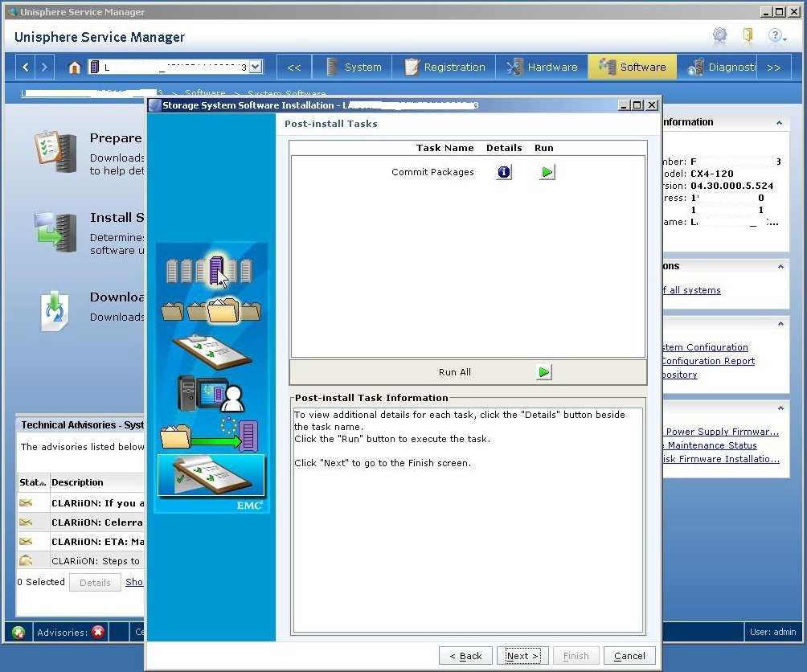Image resolution: width=807 pixels, height=672 pixels.
Task: Click version 04.30.000.5.524 value
Action: [x=732, y=185]
